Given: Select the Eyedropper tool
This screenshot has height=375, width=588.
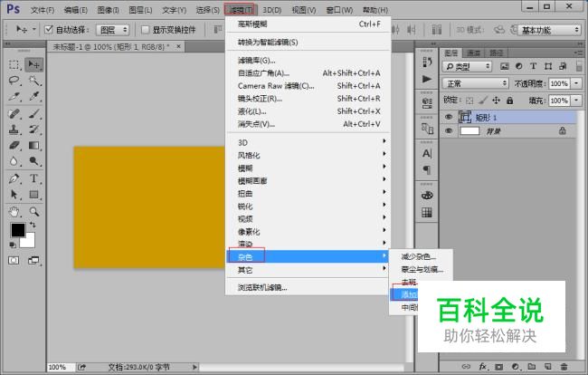Looking at the screenshot, I should [x=34, y=96].
